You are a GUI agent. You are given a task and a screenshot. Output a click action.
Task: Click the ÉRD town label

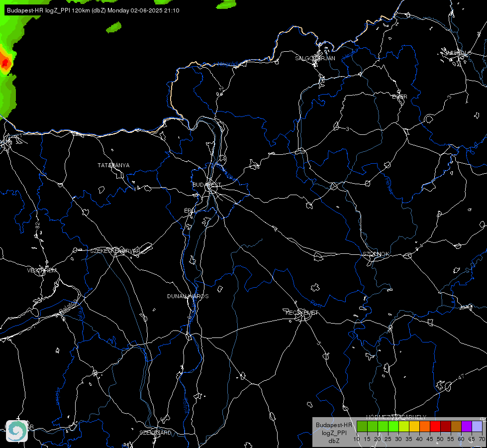coord(190,211)
